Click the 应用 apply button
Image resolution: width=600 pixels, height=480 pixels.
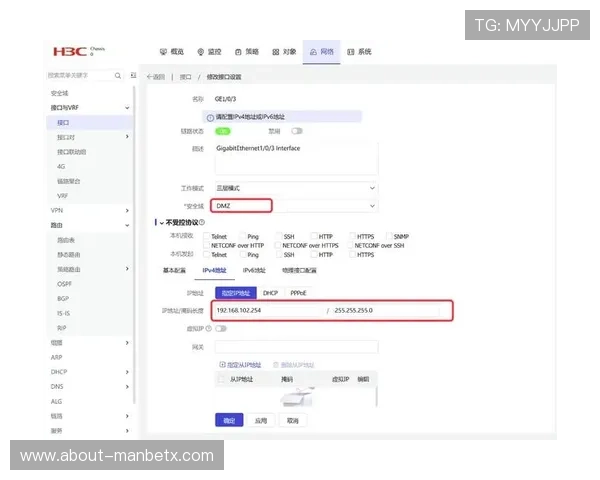tap(261, 420)
